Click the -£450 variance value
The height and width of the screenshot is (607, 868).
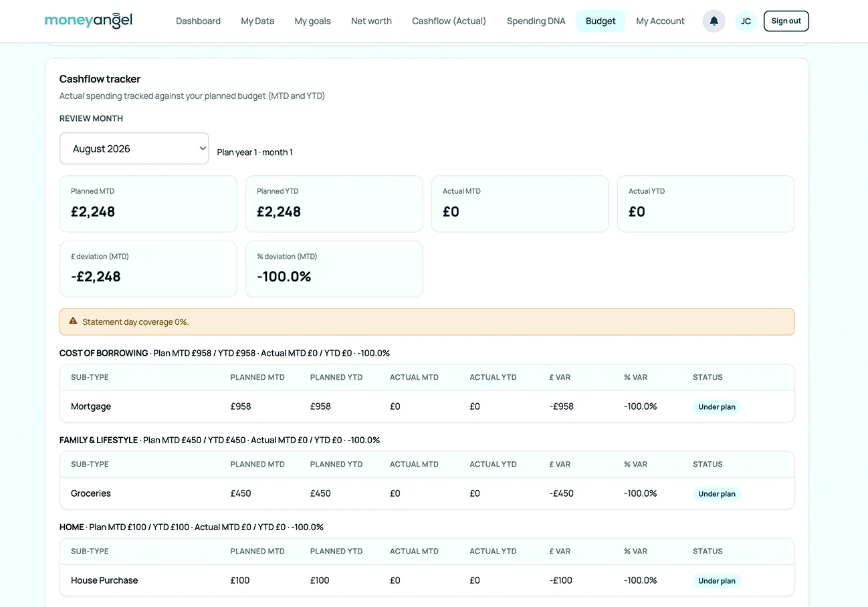pyautogui.click(x=562, y=493)
